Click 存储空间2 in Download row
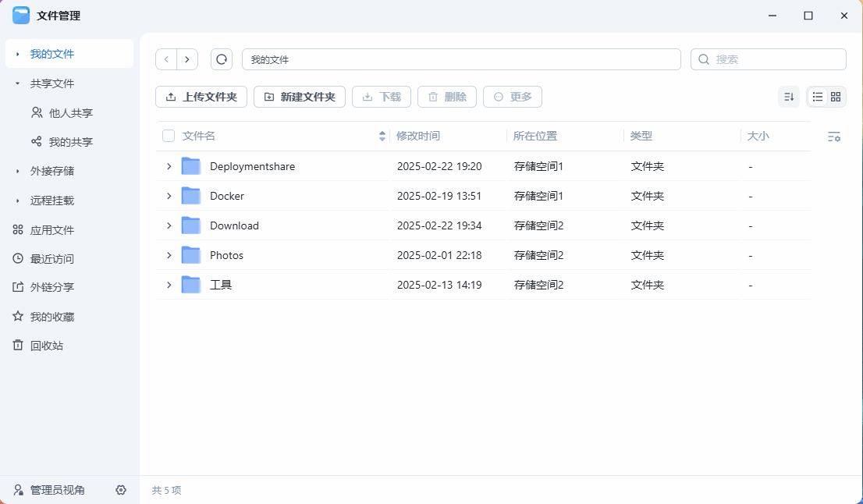This screenshot has width=863, height=504. click(x=538, y=225)
